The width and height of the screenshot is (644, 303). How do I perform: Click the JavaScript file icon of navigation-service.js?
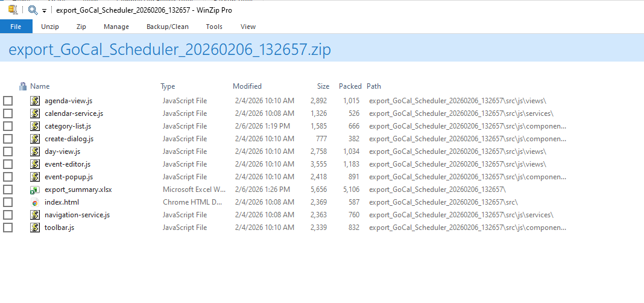point(35,215)
